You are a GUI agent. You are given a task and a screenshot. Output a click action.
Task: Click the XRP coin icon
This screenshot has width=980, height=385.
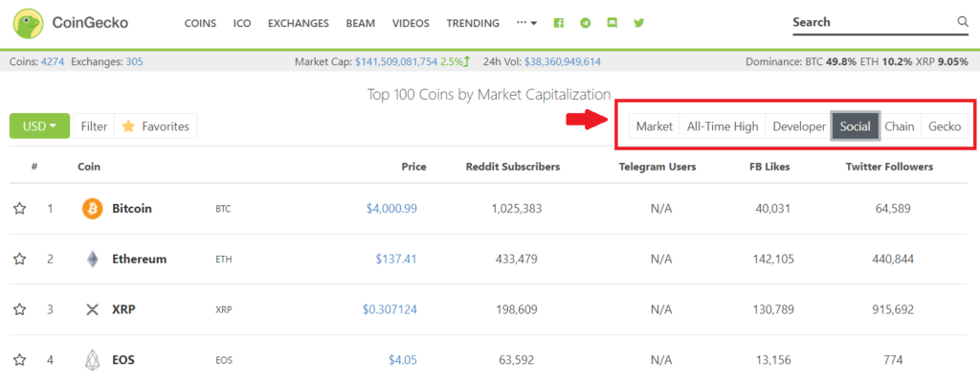[93, 309]
